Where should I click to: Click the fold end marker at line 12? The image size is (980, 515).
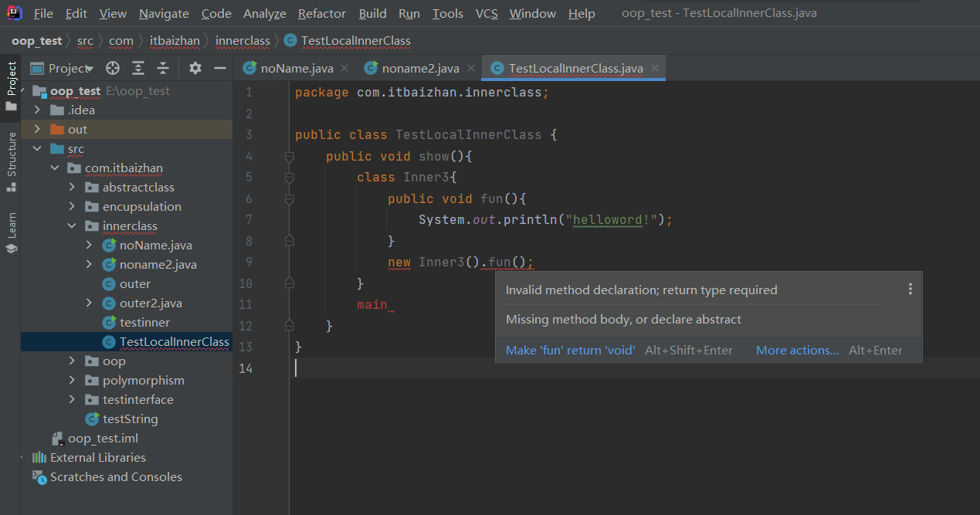[x=290, y=326]
